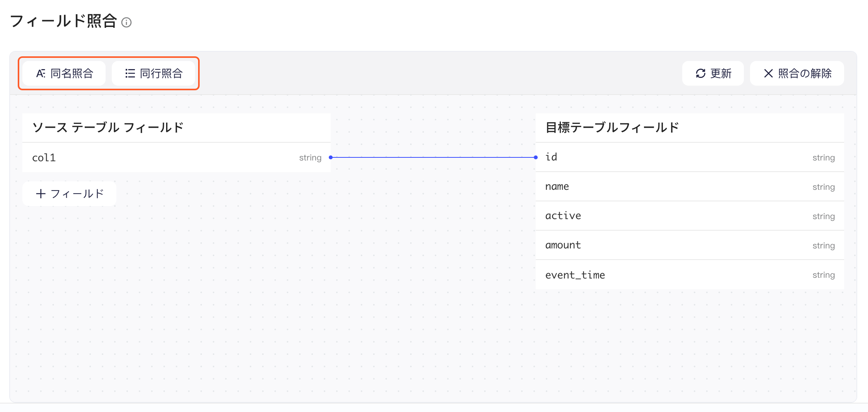Click the string type label of col1
This screenshot has width=868, height=412.
tap(310, 158)
